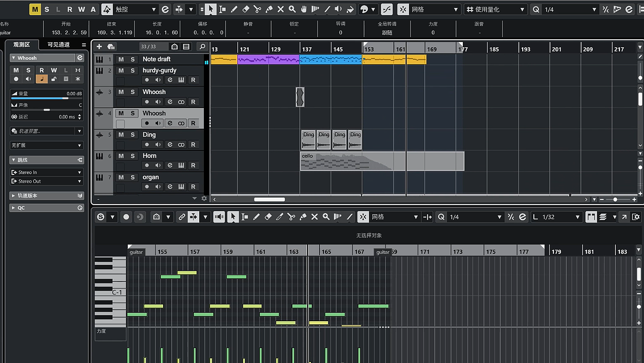Choose the Erase tool in key editor
The image size is (644, 363).
(x=268, y=217)
